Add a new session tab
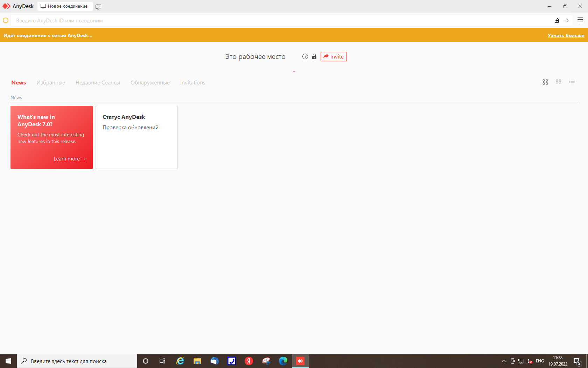This screenshot has width=588, height=368. [98, 7]
